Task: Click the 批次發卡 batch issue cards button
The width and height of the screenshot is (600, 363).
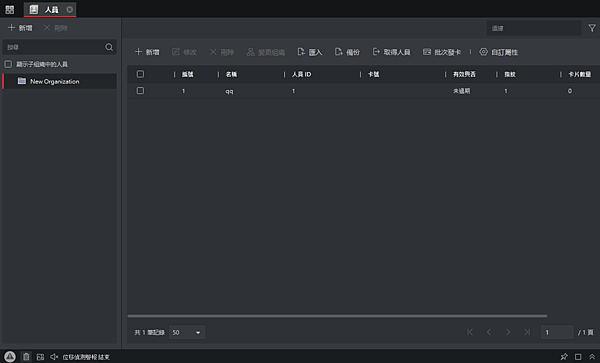Action: 442,52
